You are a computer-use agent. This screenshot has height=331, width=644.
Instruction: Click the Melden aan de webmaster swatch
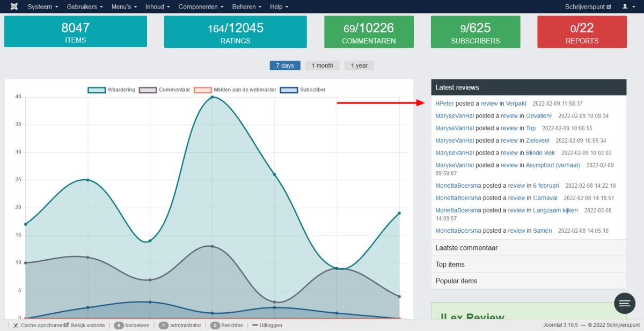click(x=202, y=90)
